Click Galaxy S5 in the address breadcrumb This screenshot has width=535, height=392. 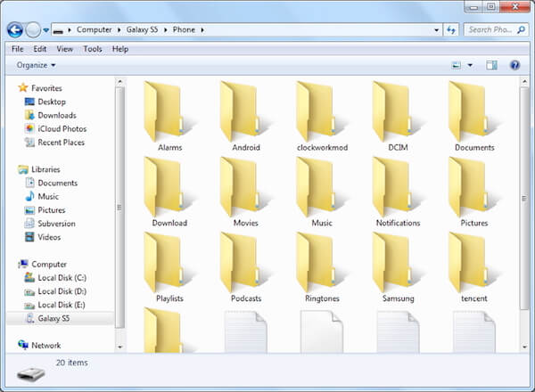[142, 30]
